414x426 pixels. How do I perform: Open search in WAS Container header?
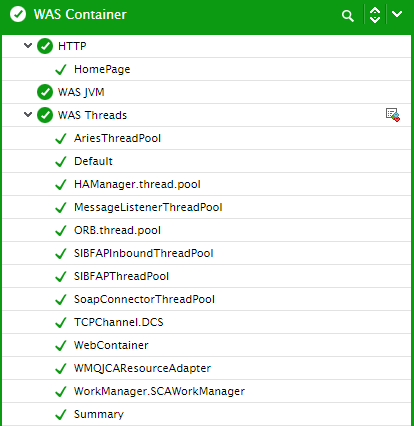pyautogui.click(x=348, y=16)
